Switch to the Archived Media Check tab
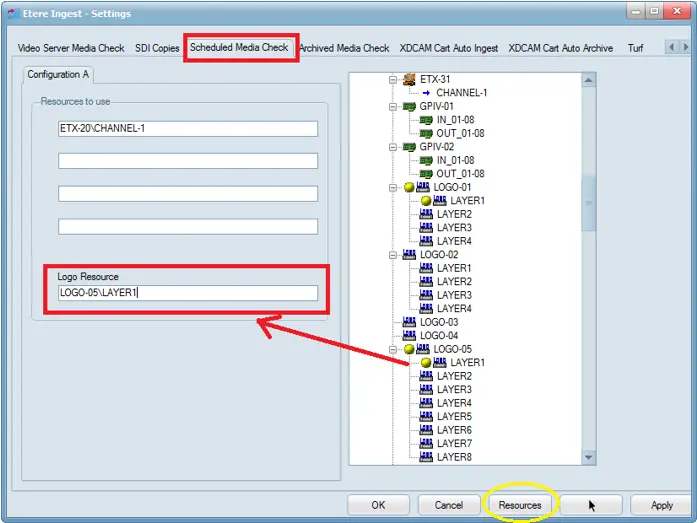The height and width of the screenshot is (523, 697). (345, 48)
